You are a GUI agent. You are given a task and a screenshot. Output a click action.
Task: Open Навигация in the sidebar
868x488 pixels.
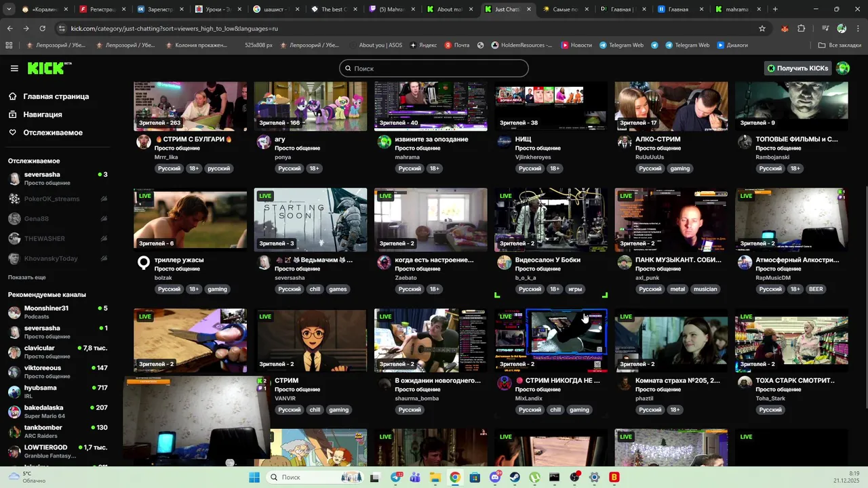click(42, 115)
